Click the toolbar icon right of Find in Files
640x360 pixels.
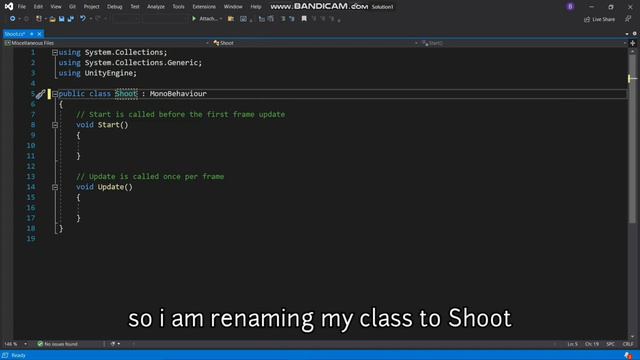(243, 19)
